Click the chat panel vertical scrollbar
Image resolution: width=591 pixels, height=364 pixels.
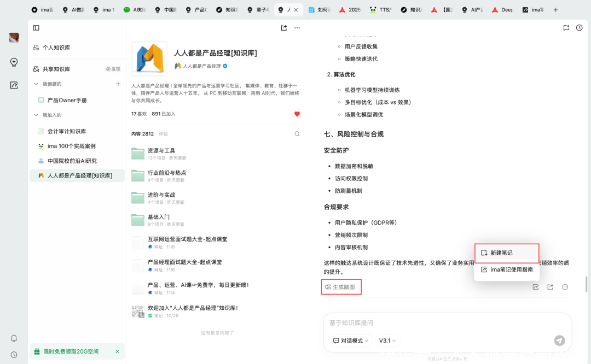[x=586, y=284]
